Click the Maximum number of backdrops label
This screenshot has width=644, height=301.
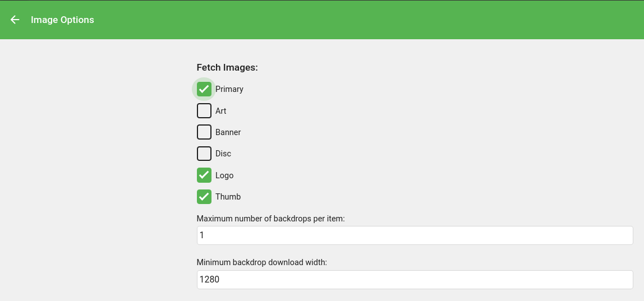tap(270, 218)
